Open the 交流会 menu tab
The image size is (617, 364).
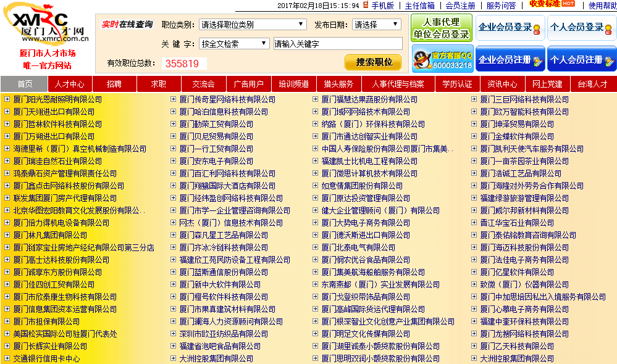[x=203, y=84]
